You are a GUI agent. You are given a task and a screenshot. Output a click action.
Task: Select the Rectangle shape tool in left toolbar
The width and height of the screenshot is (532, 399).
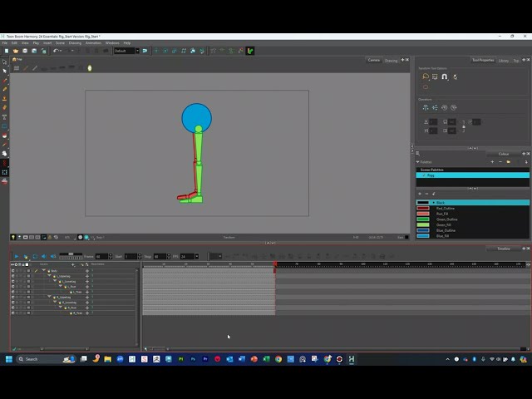coord(4,126)
